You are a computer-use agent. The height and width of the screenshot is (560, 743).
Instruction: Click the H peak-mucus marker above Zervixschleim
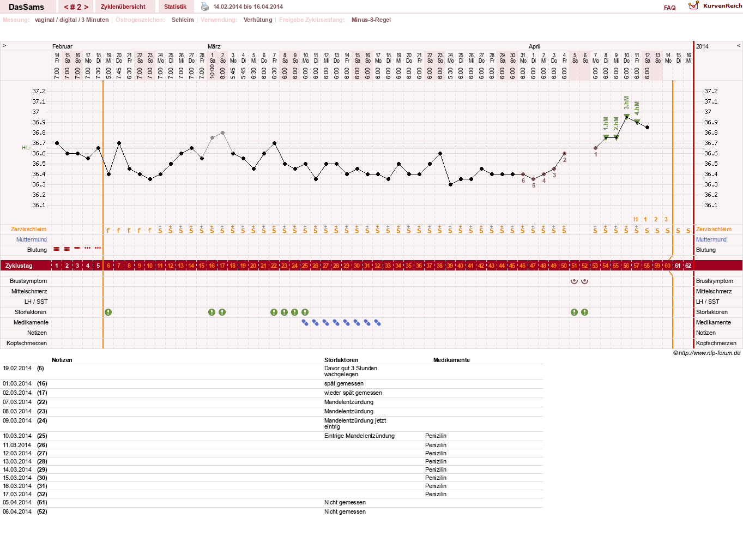(x=636, y=219)
